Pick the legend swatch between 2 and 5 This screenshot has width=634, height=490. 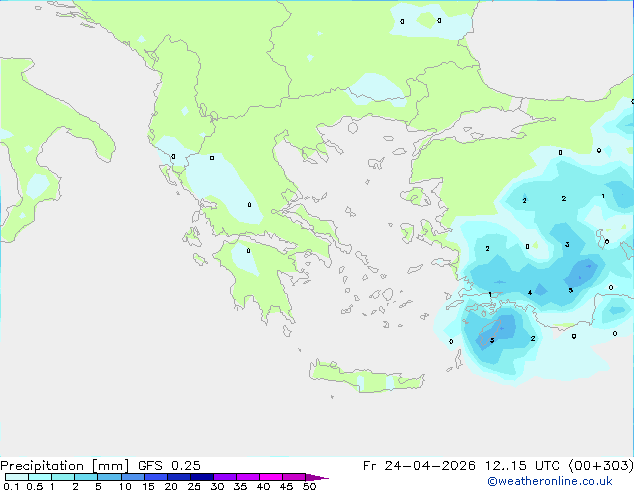86,477
